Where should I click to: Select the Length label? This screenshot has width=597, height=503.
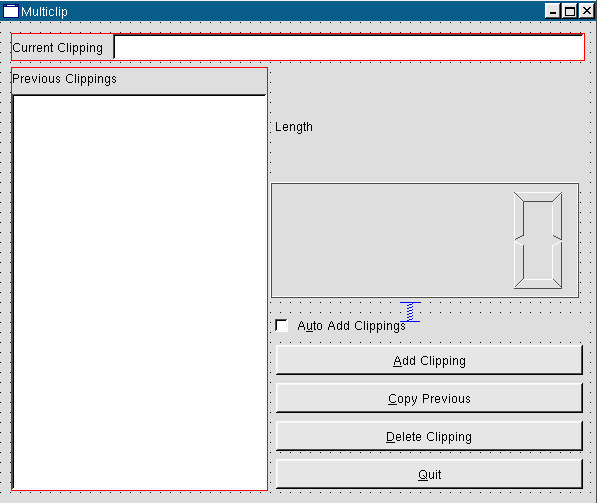pos(294,127)
